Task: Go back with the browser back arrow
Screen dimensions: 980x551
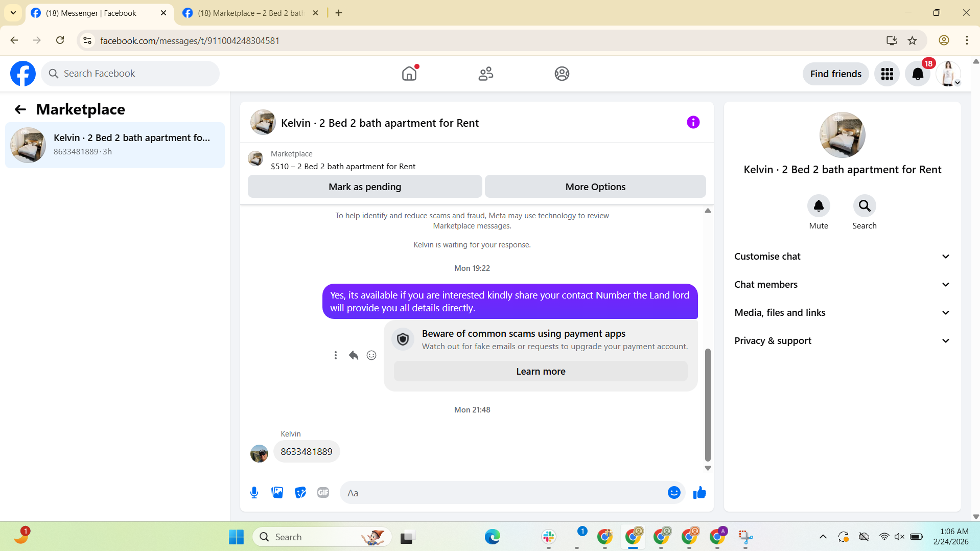Action: pos(14,40)
